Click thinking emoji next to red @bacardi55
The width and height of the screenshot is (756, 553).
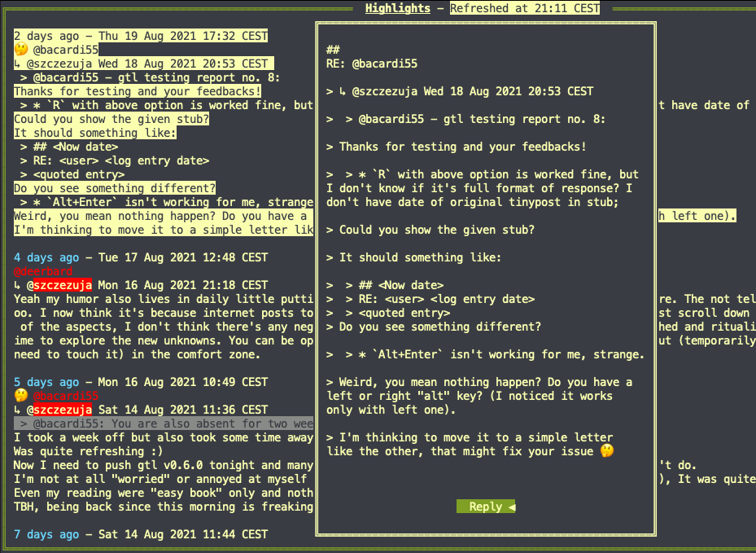click(x=20, y=396)
